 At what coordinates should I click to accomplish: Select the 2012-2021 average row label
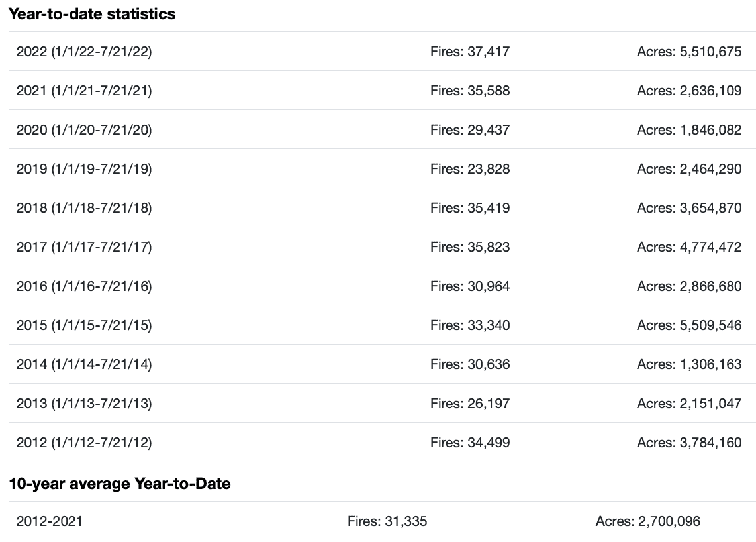(49, 521)
